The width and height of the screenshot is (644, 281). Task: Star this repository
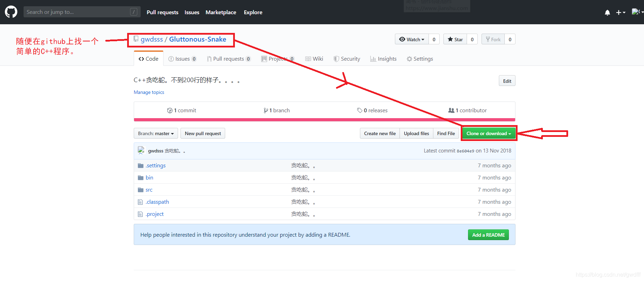pyautogui.click(x=455, y=39)
